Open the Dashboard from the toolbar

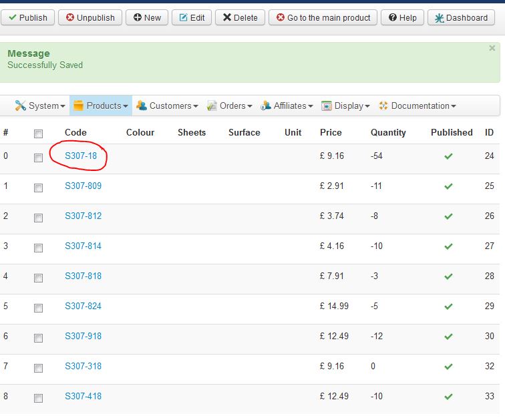(x=461, y=17)
